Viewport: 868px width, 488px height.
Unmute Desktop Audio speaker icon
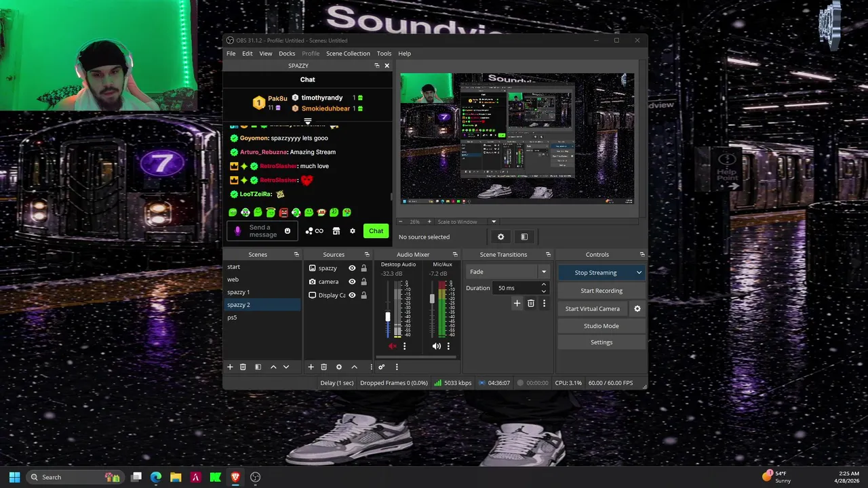[392, 346]
